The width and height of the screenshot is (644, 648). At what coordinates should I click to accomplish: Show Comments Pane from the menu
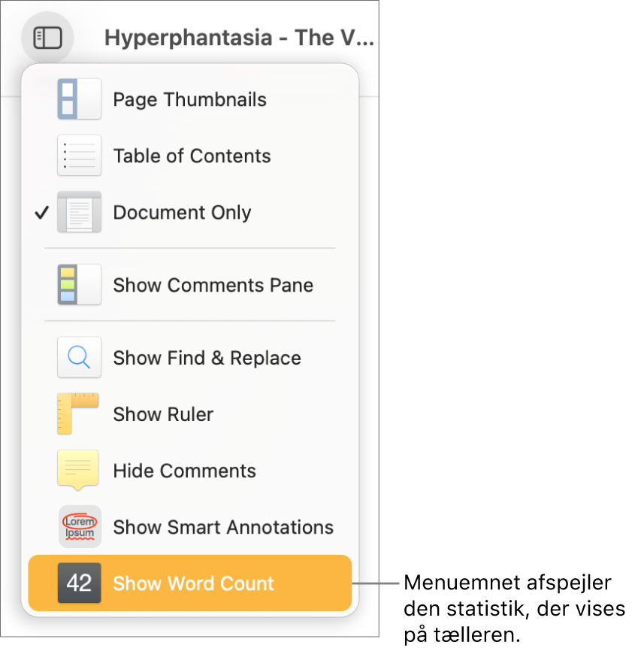tap(213, 285)
